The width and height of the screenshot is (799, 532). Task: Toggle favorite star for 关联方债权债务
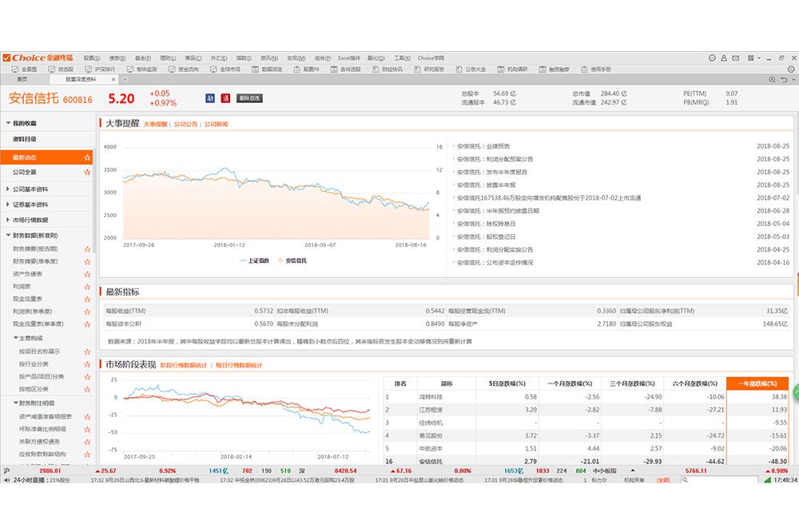click(87, 442)
